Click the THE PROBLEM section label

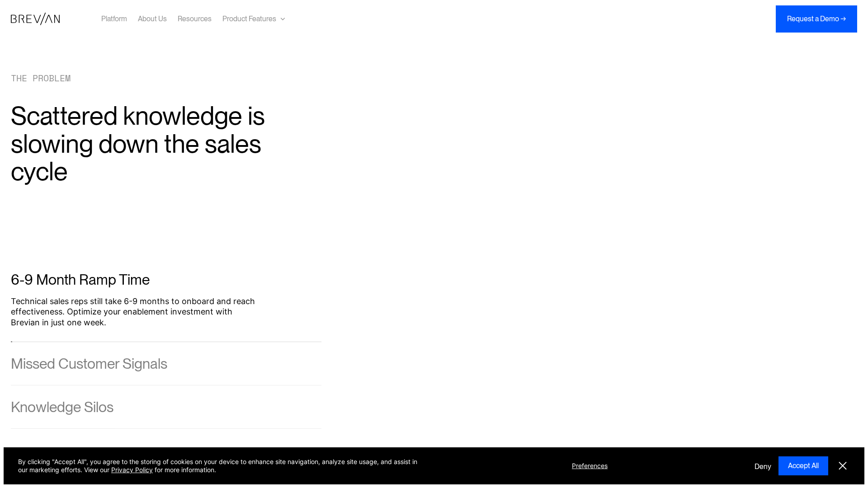41,79
